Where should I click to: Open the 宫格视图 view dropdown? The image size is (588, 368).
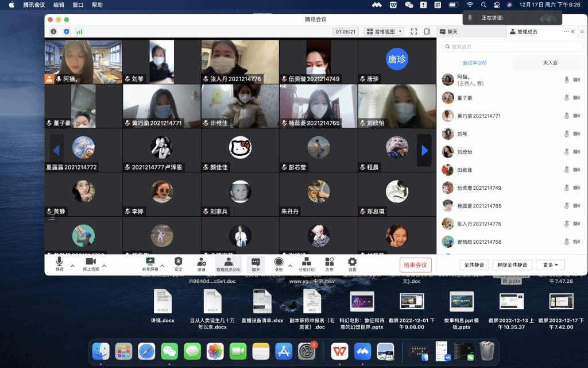pyautogui.click(x=384, y=32)
